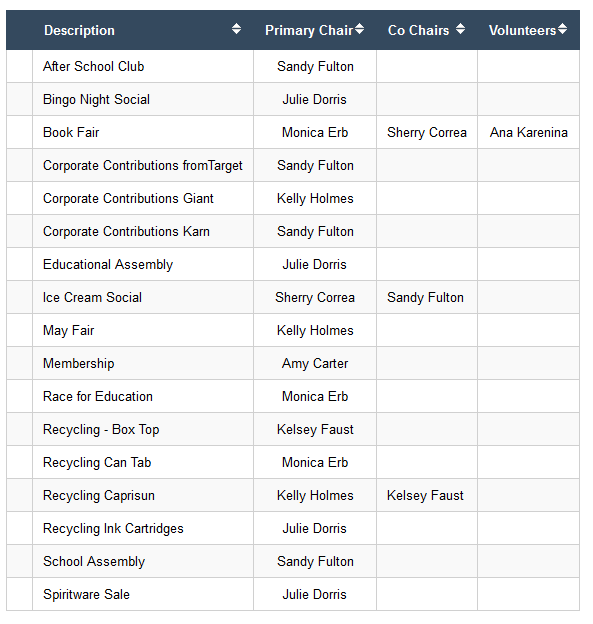Screen dimensions: 593x624
Task: Select Amy Carter primary chair cell
Action: click(x=315, y=364)
